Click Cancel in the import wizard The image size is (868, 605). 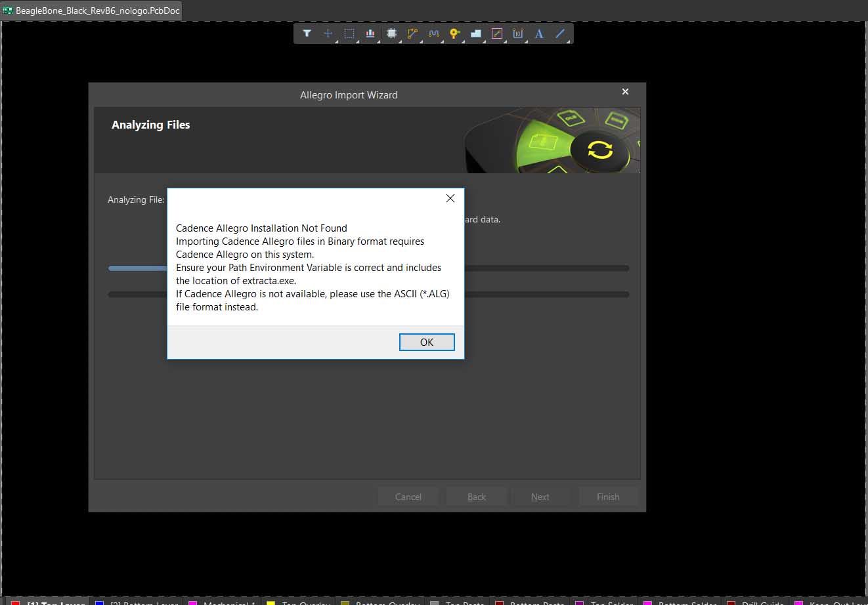408,497
